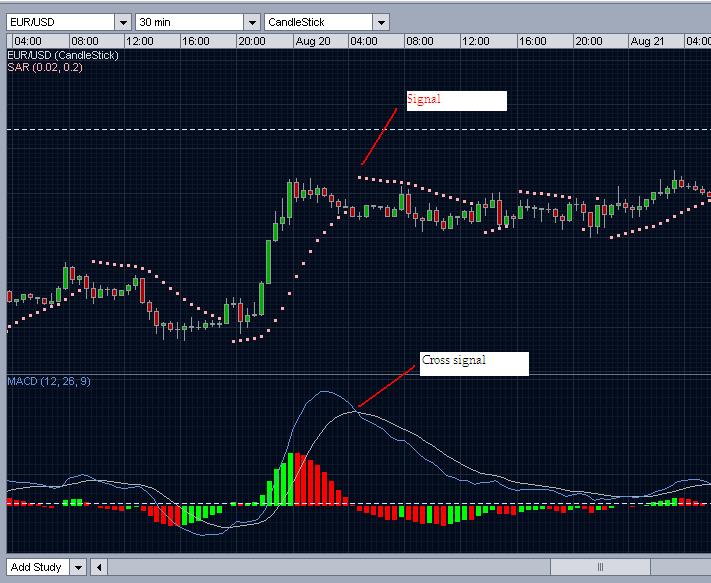711x583 pixels.
Task: Click the Aug 21 date marker on time axis
Action: tap(647, 41)
